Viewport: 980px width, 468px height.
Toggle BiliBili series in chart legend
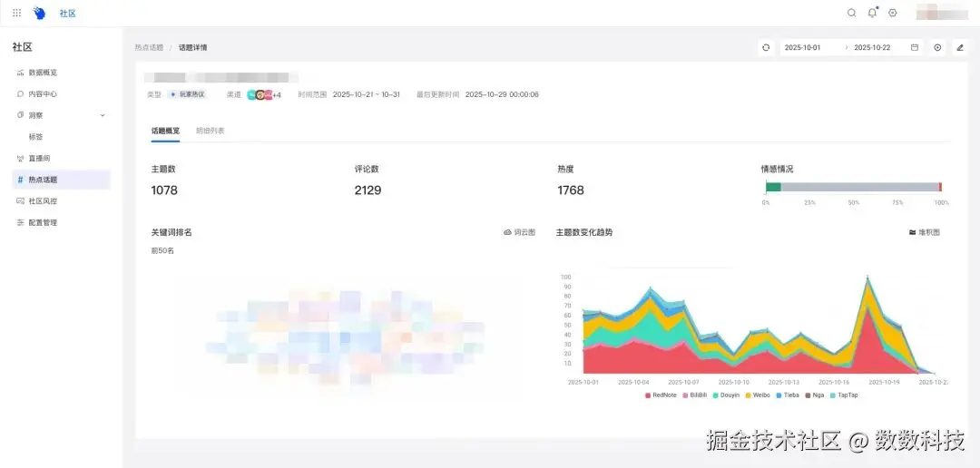[x=695, y=395]
